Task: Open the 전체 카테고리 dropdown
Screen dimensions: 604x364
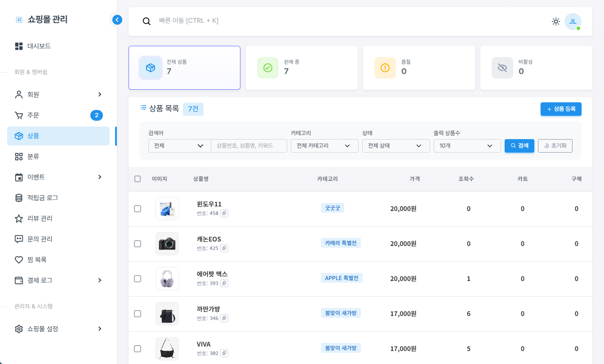Action: (324, 146)
